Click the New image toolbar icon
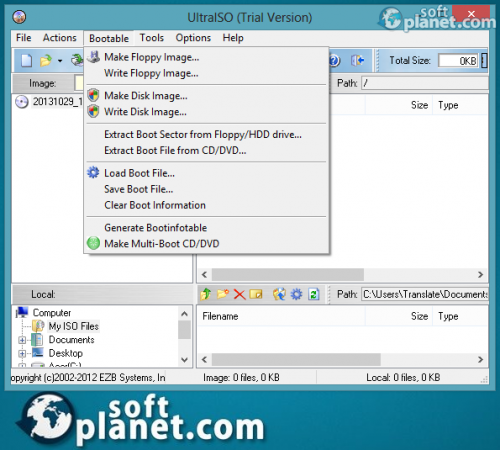 (26, 60)
